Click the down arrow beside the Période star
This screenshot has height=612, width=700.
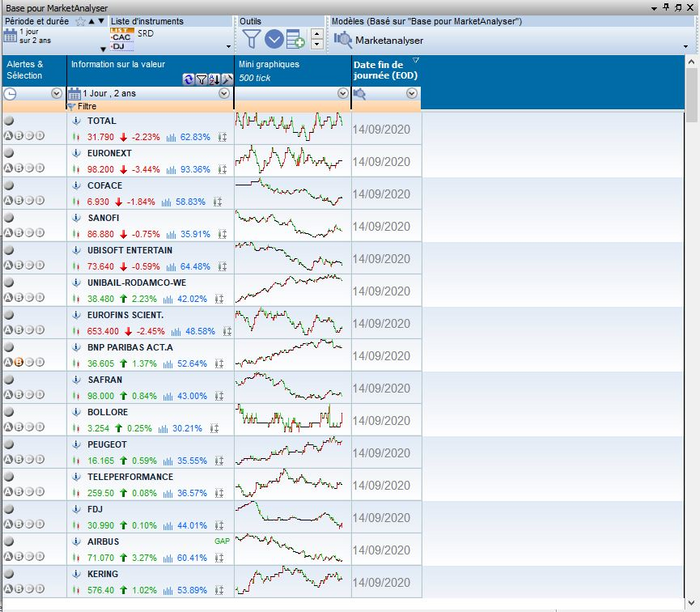click(x=101, y=21)
